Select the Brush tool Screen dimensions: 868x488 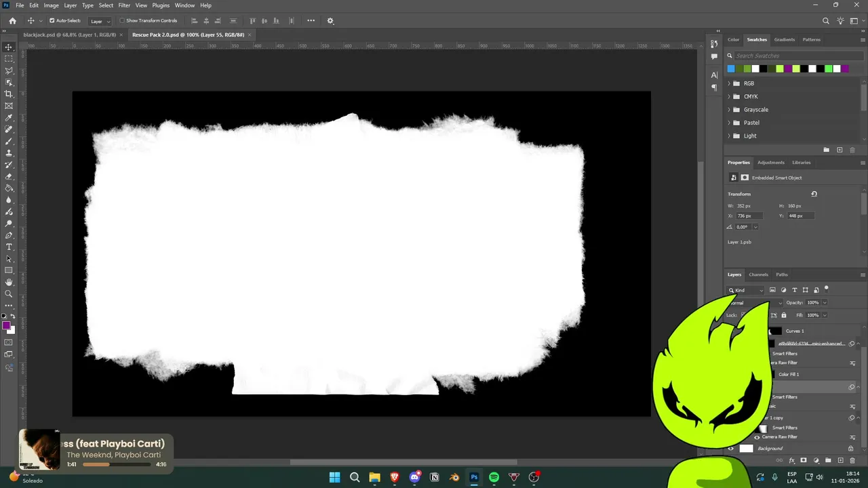pyautogui.click(x=9, y=141)
